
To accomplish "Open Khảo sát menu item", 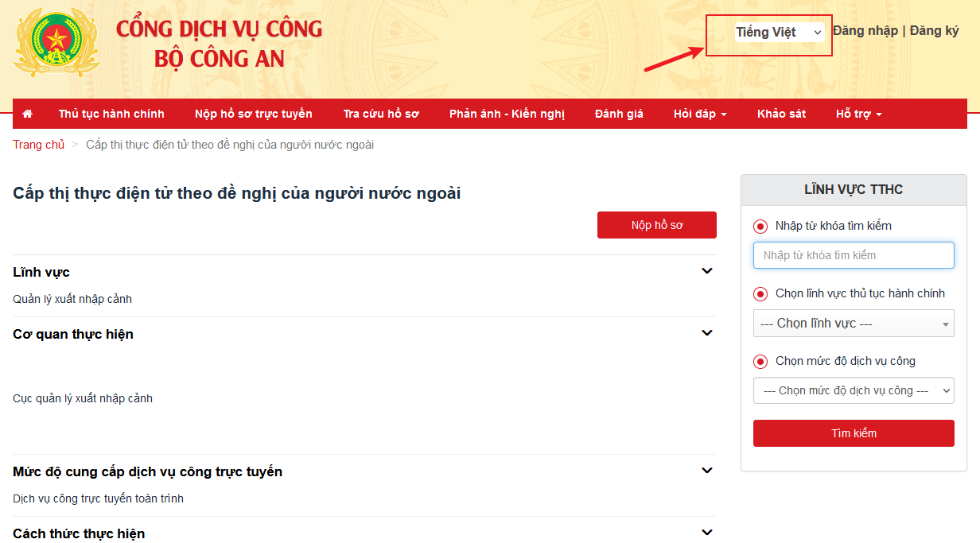I will (781, 114).
